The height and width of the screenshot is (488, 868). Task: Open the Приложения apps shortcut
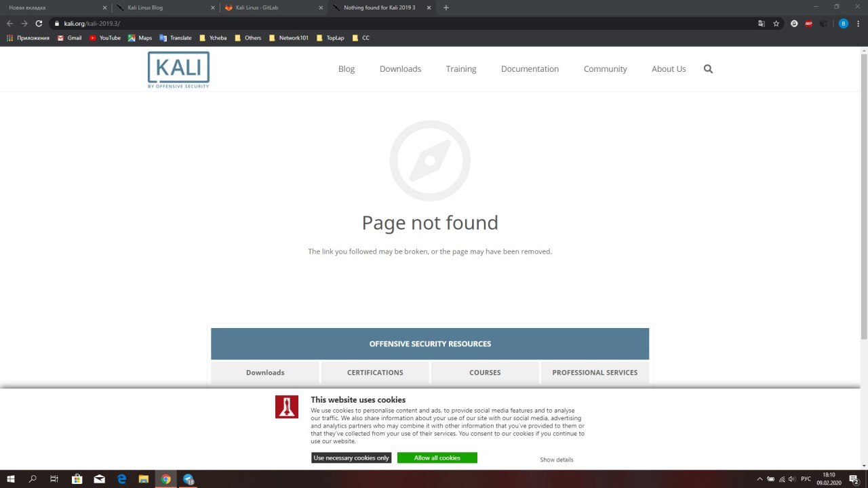28,38
